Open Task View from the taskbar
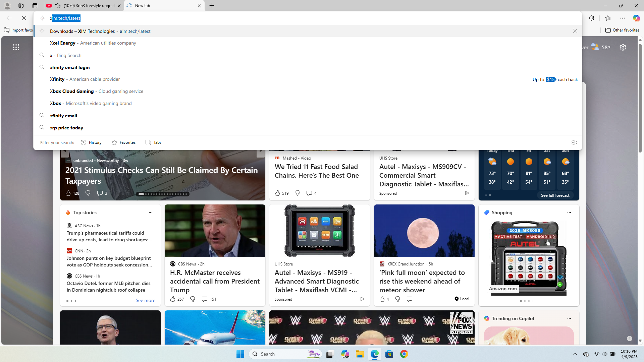Viewport: 644px width, 362px height. click(x=330, y=354)
